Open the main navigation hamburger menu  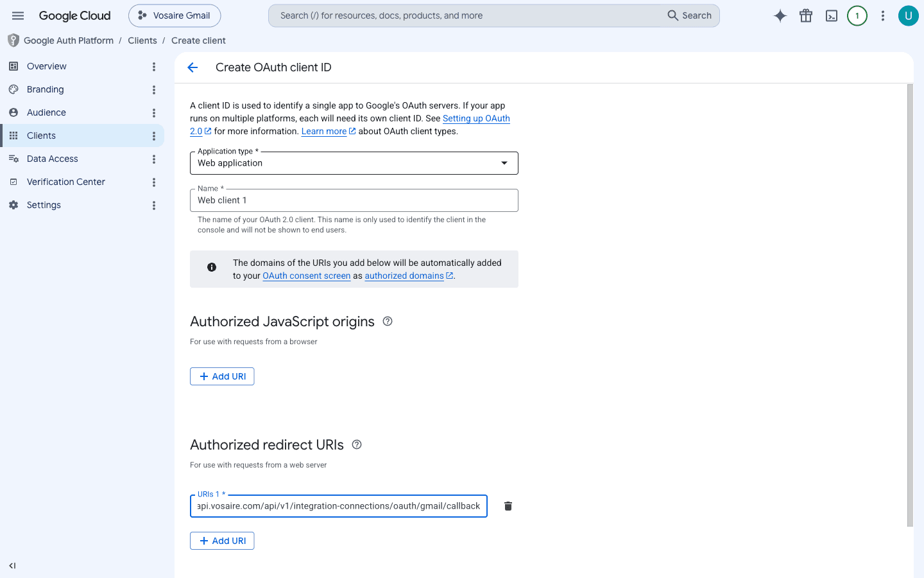click(18, 15)
